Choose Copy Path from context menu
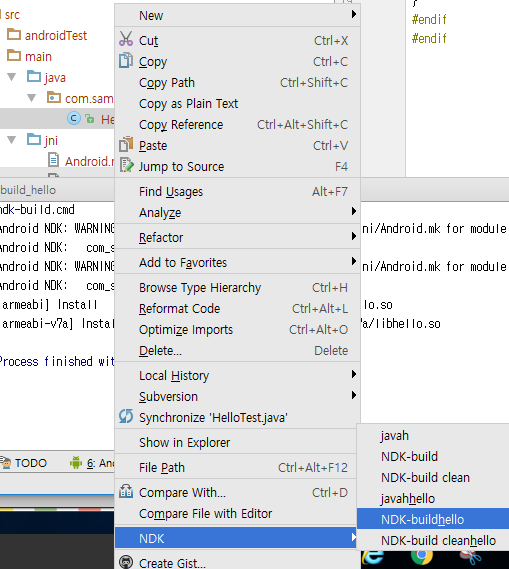Screen dimensions: 509x569 238,83
